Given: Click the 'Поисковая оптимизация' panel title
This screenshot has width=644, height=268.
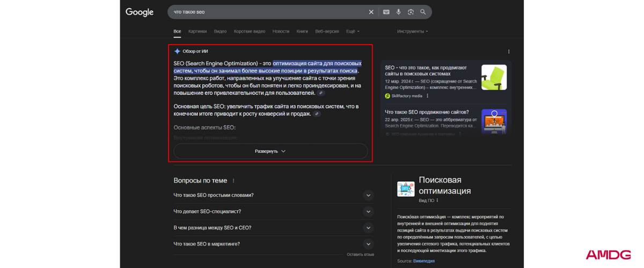Looking at the screenshot, I should point(445,185).
